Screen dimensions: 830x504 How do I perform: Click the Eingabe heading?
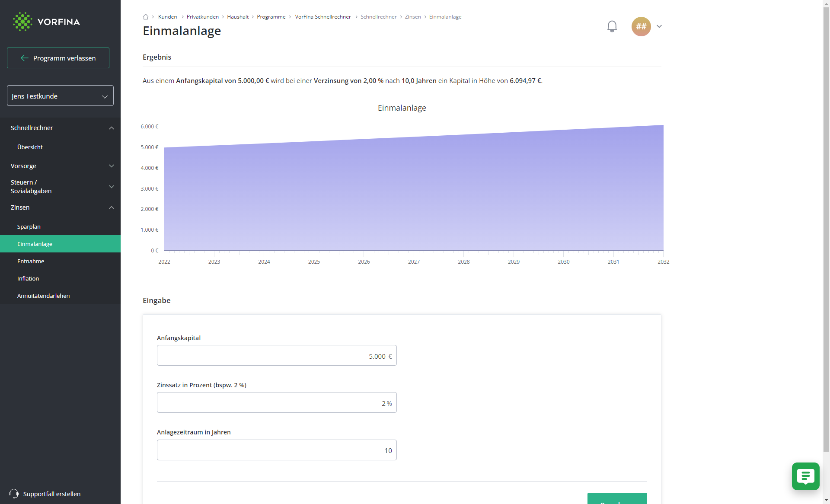(x=156, y=300)
